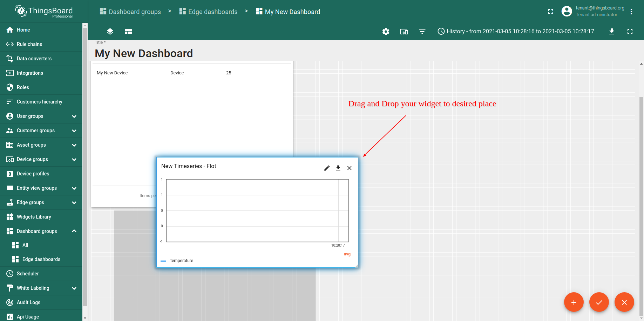
Task: Discard changes with orange X button
Action: (x=624, y=302)
